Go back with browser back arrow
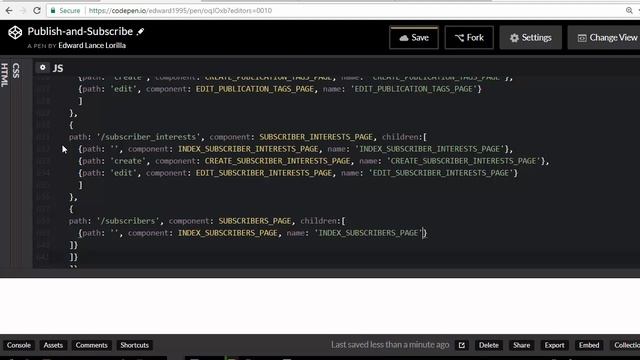This screenshot has height=360, width=640. tap(9, 11)
